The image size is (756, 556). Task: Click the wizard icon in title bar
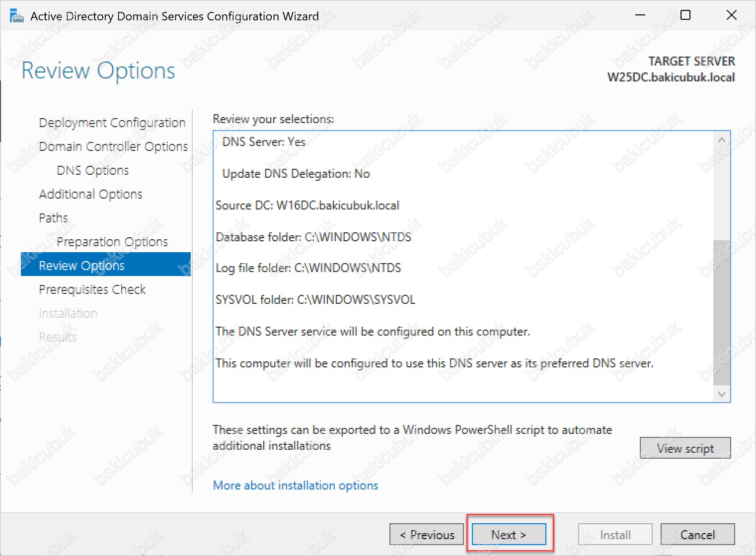[x=16, y=16]
